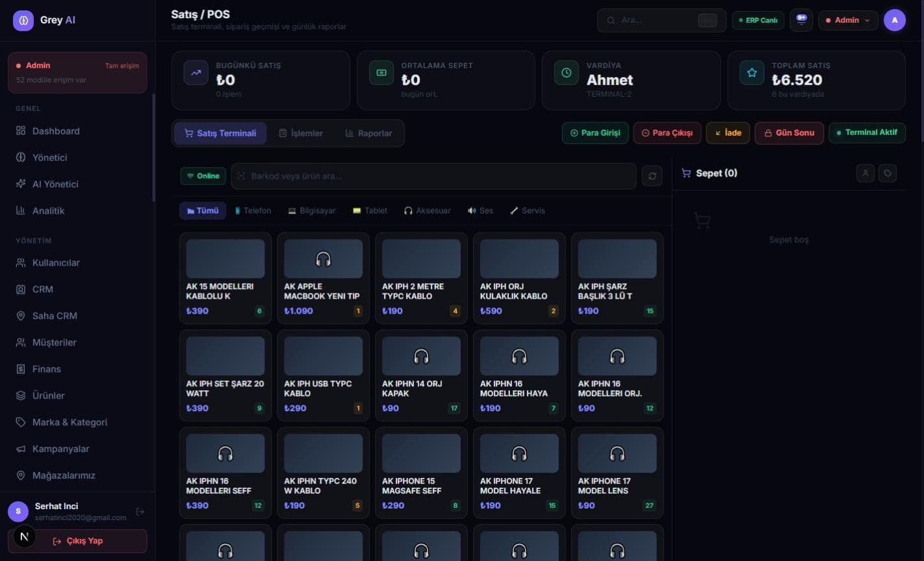The image size is (924, 561).
Task: Click the Para Çıkışı button
Action: tap(667, 132)
